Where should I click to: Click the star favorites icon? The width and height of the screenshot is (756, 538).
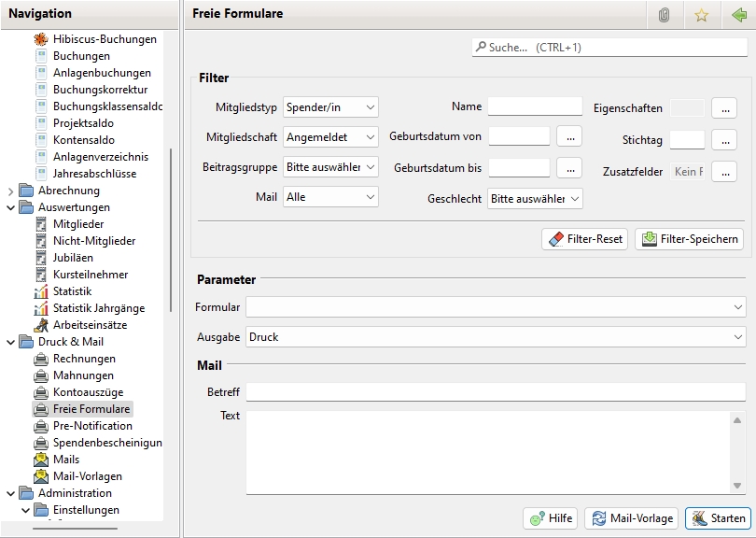(x=701, y=15)
